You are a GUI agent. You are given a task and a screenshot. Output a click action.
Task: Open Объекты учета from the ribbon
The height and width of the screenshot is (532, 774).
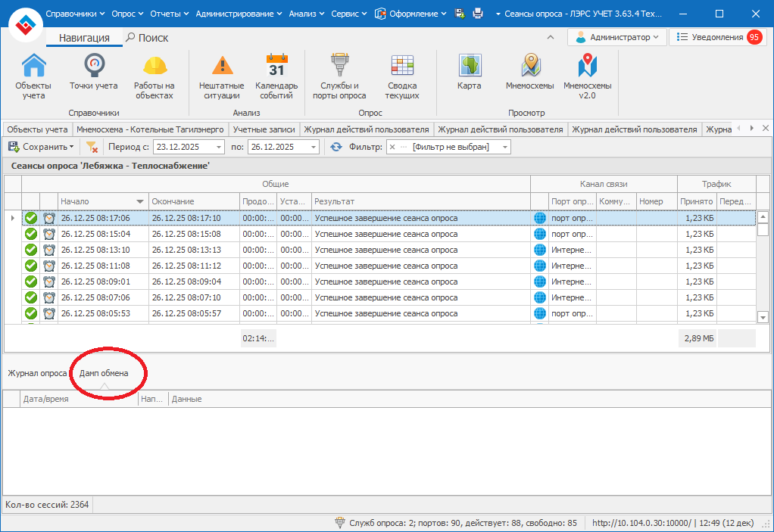(34, 76)
